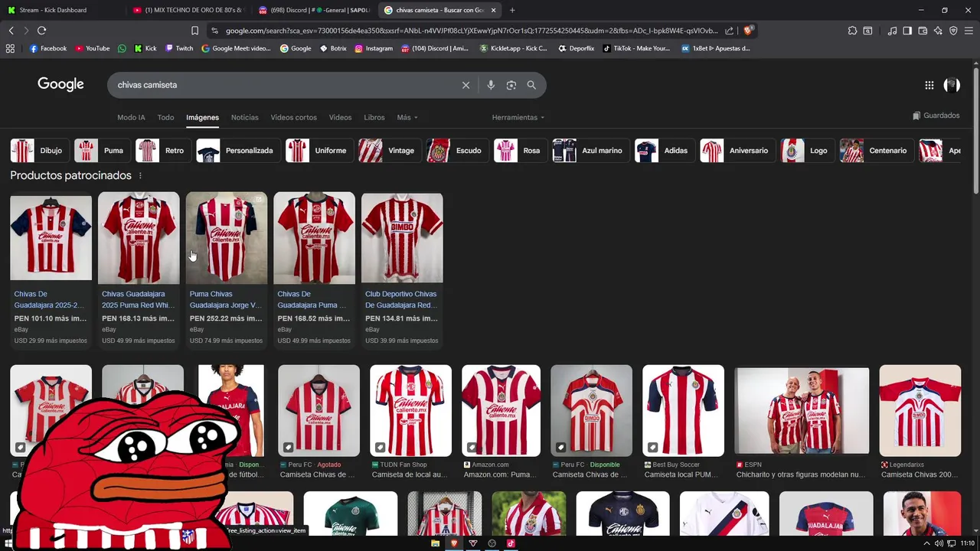Open the TikTok app in taskbar
Screen dimensions: 980x551
click(511, 543)
